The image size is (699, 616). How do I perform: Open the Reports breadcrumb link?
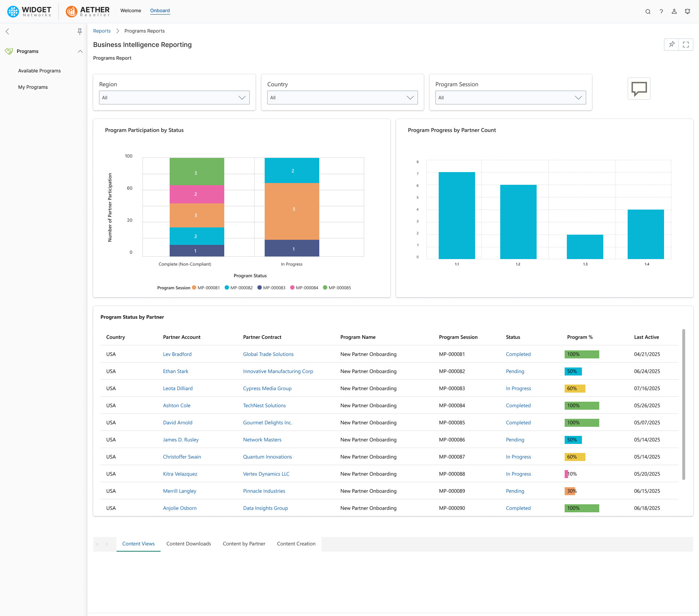(102, 31)
